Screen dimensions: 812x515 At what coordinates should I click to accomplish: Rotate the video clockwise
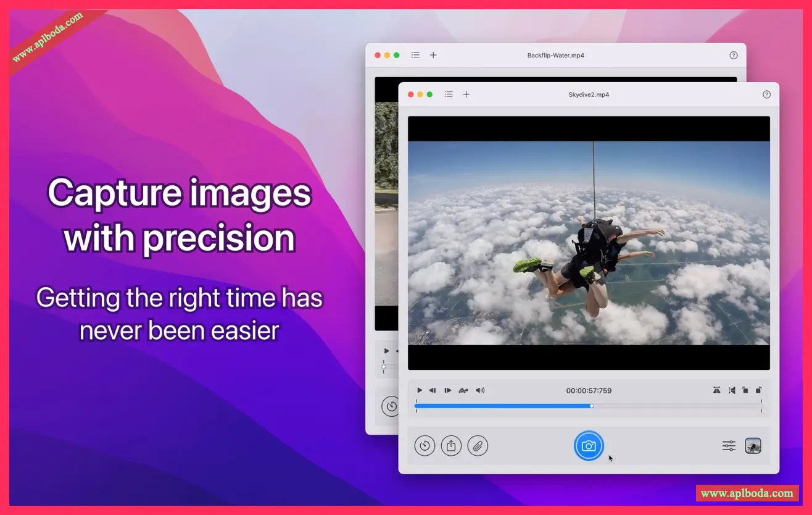(759, 390)
